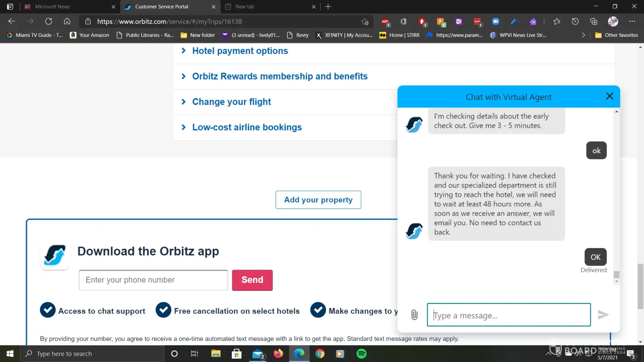Open the OneNote clipper extension
Viewport: 644px width, 362px height.
459,22
